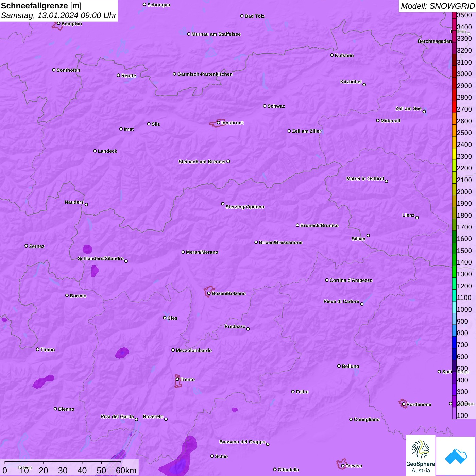This screenshot has width=476, height=476.
Task: Click the Treviso label
Action: pyautogui.click(x=354, y=466)
